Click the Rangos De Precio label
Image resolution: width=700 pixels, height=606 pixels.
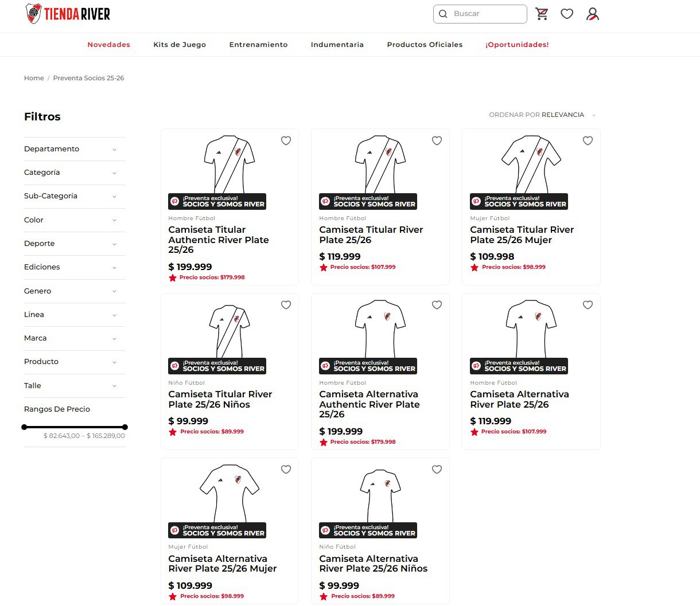57,409
